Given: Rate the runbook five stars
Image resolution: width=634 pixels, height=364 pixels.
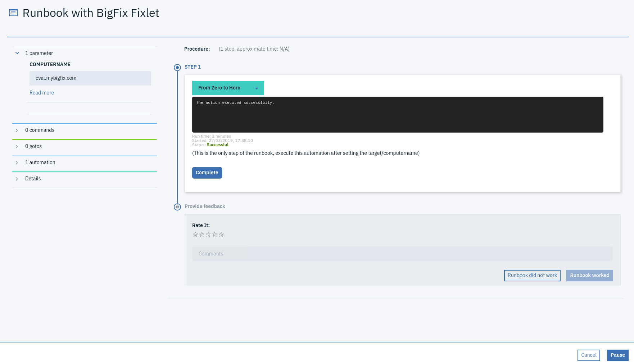Looking at the screenshot, I should (221, 234).
